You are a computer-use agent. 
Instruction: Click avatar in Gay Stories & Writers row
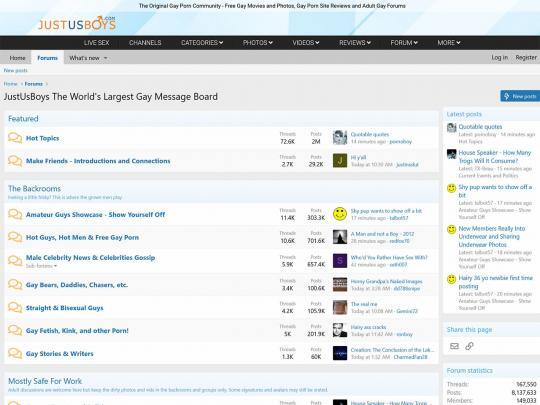(340, 353)
